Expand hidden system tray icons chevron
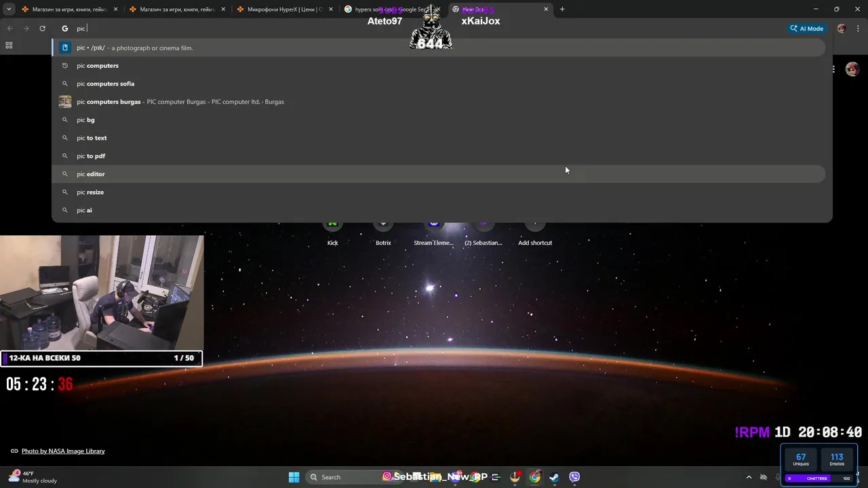868x488 pixels. [749, 477]
